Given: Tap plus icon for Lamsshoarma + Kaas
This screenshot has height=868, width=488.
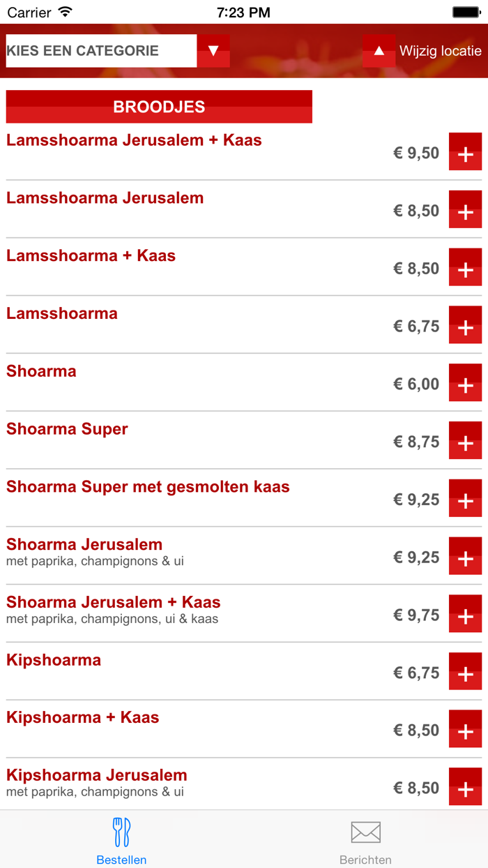Looking at the screenshot, I should (x=465, y=267).
